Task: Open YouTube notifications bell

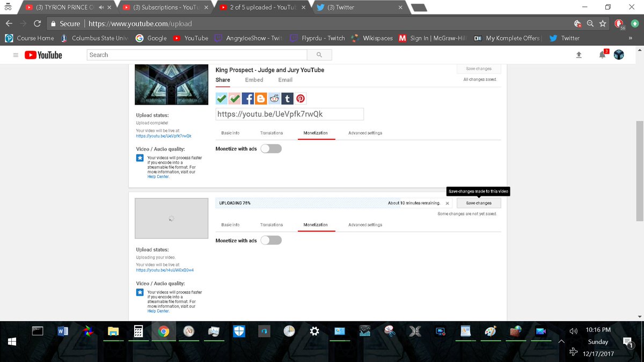Action: click(x=602, y=54)
